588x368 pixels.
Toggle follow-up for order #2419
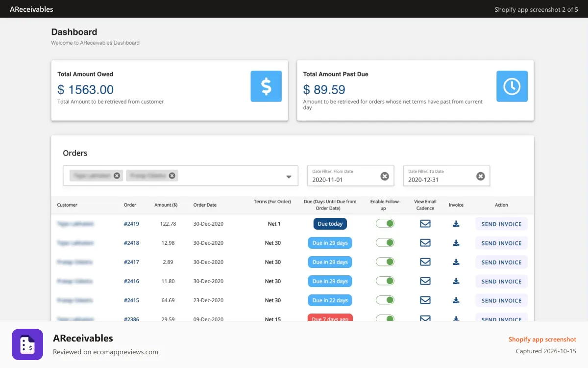point(385,224)
